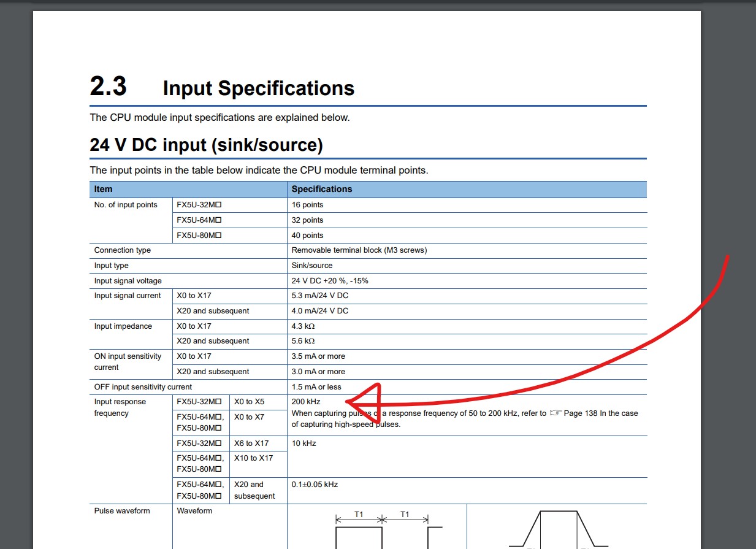Viewport: 756px width, 549px height.
Task: Click the "1.5 mA or less" cell
Action: point(316,387)
